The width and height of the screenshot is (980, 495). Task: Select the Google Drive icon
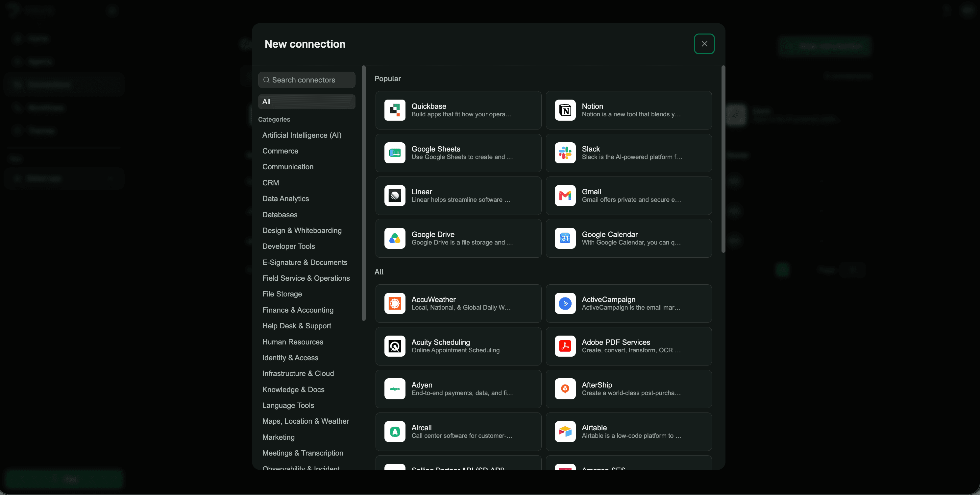[x=395, y=238]
